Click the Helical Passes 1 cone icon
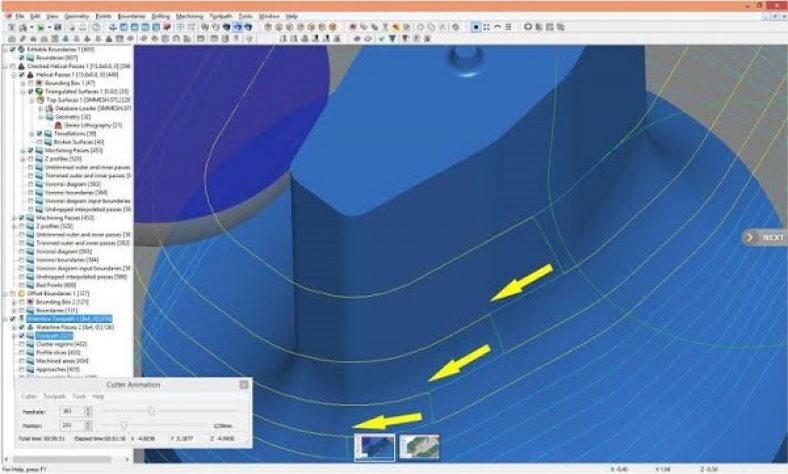This screenshot has width=788, height=474. pyautogui.click(x=30, y=75)
